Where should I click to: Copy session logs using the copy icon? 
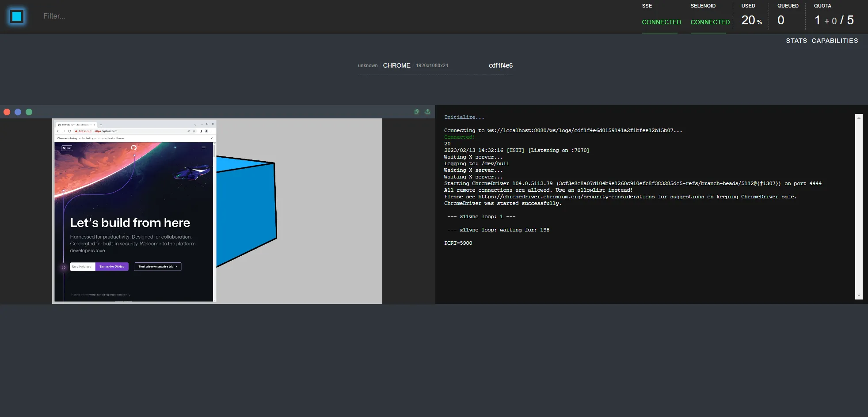coord(416,111)
